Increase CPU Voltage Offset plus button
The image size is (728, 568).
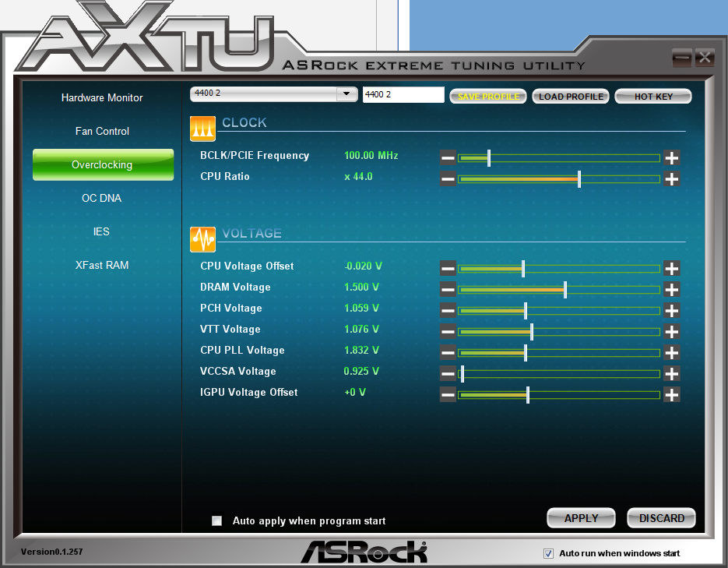(x=671, y=269)
